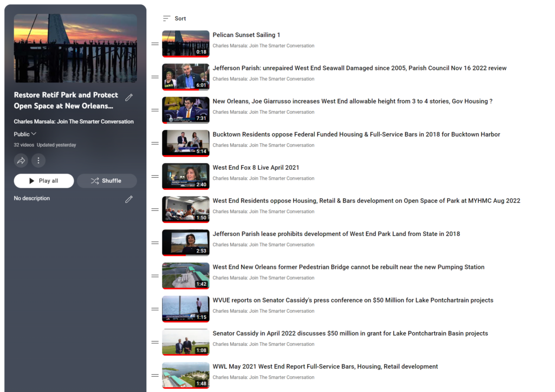
Task: Open the Public visibility dropdown
Action: pyautogui.click(x=25, y=134)
